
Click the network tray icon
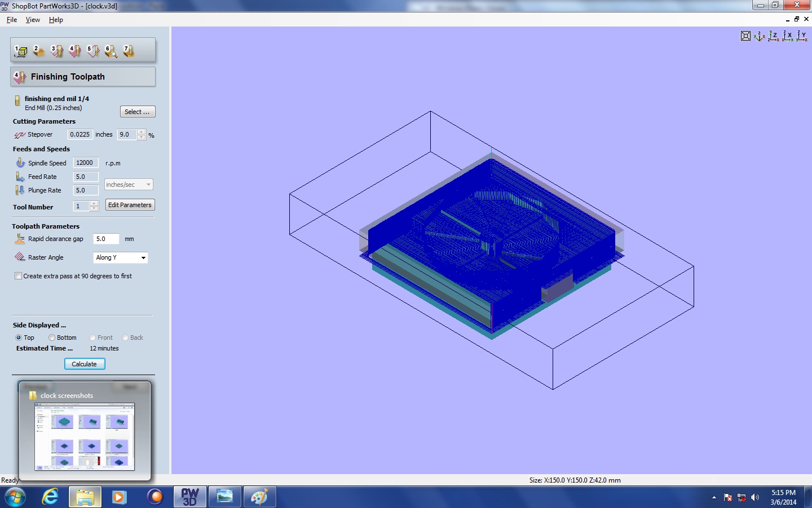(742, 497)
